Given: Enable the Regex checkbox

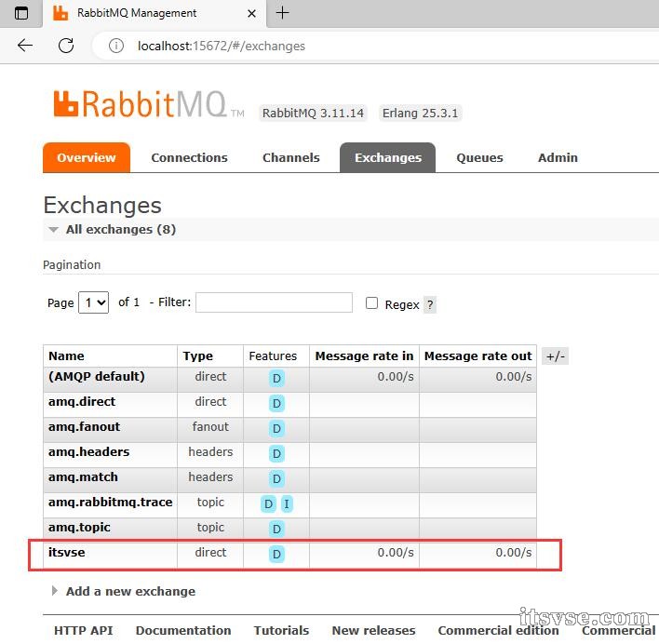Looking at the screenshot, I should (x=371, y=303).
